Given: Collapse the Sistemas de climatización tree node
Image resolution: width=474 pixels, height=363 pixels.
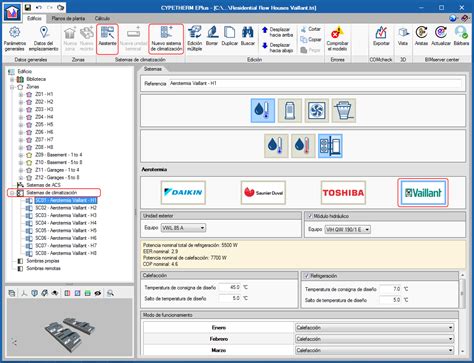Looking at the screenshot, I should [12, 193].
